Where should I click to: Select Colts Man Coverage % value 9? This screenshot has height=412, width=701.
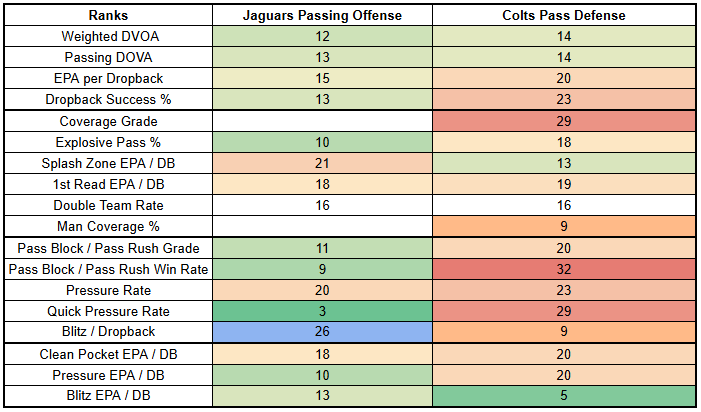click(562, 227)
